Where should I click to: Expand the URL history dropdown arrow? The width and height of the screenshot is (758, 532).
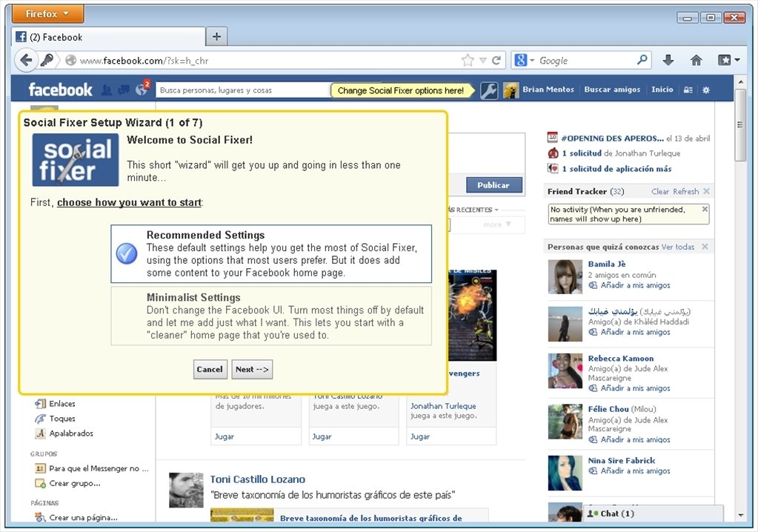[x=482, y=61]
